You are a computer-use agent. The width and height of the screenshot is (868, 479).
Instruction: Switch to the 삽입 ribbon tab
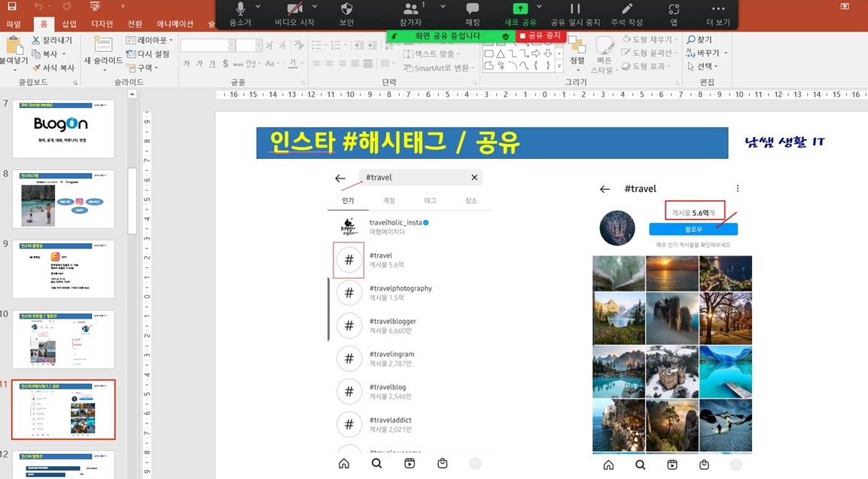click(69, 23)
